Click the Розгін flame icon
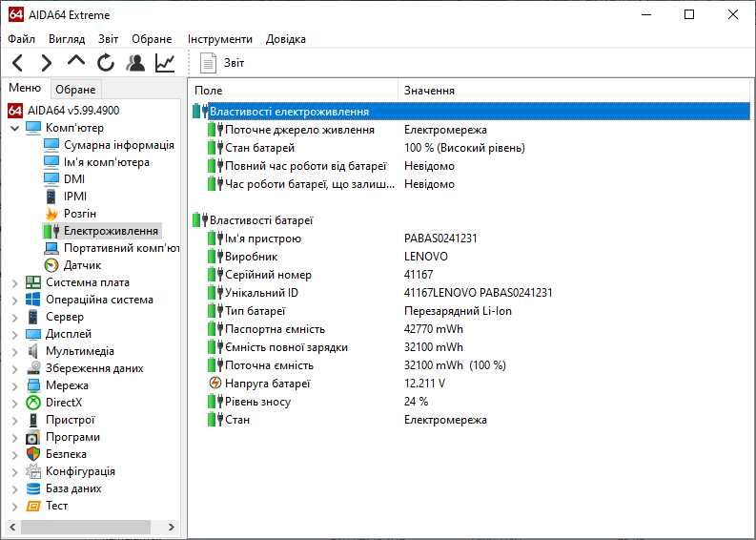The height and width of the screenshot is (540, 756). 51,214
